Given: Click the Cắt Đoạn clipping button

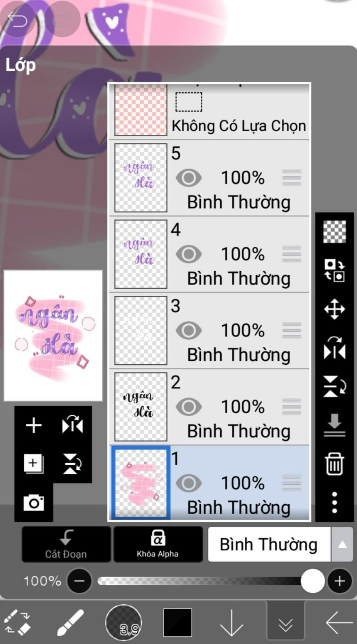Looking at the screenshot, I should [66, 544].
